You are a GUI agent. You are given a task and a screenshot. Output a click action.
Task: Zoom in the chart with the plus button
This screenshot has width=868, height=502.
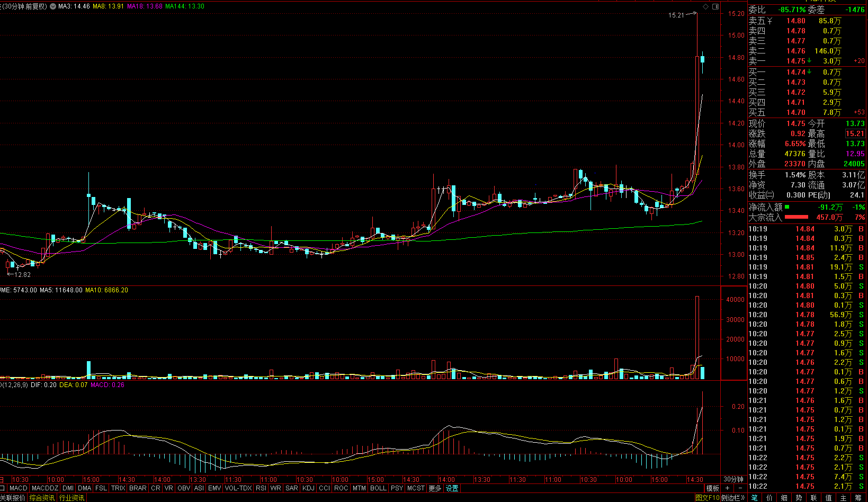pyautogui.click(x=728, y=488)
